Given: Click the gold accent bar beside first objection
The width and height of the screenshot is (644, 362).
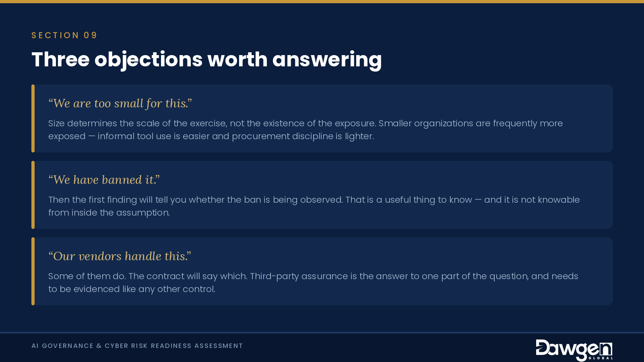Looking at the screenshot, I should (x=33, y=118).
